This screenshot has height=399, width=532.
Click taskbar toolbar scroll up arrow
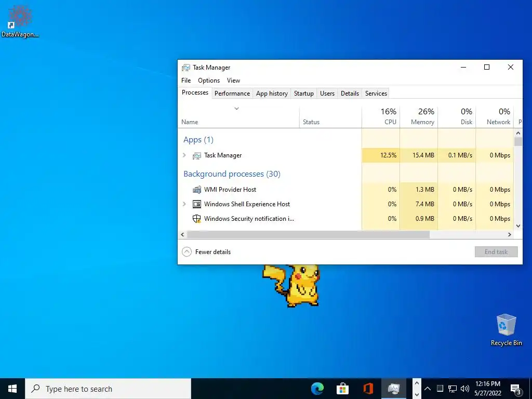tap(417, 383)
